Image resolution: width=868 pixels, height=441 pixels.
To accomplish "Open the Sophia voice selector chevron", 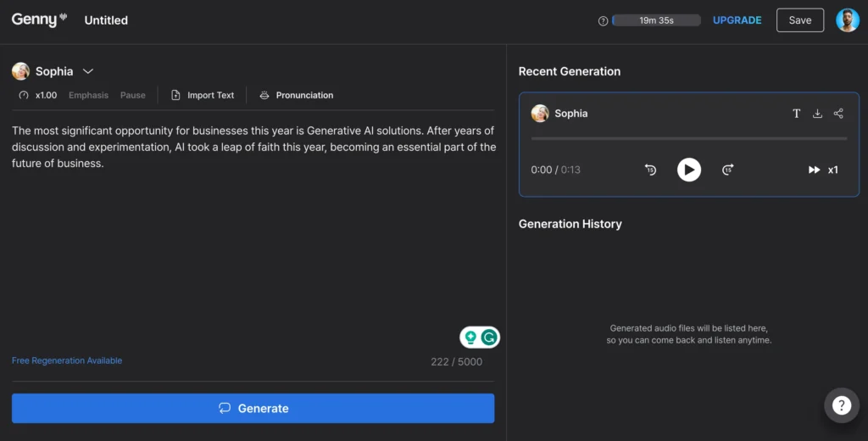I will pyautogui.click(x=88, y=71).
